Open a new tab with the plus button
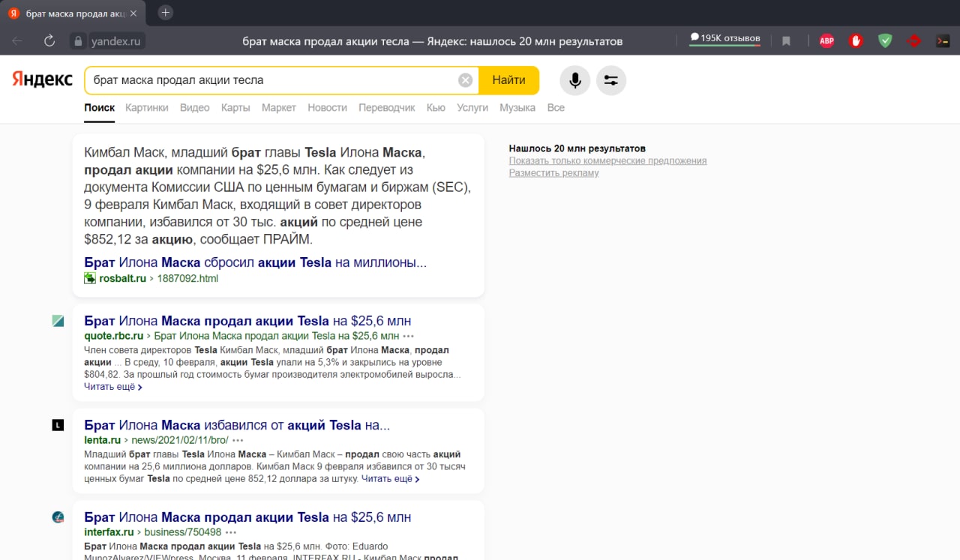 click(x=166, y=13)
